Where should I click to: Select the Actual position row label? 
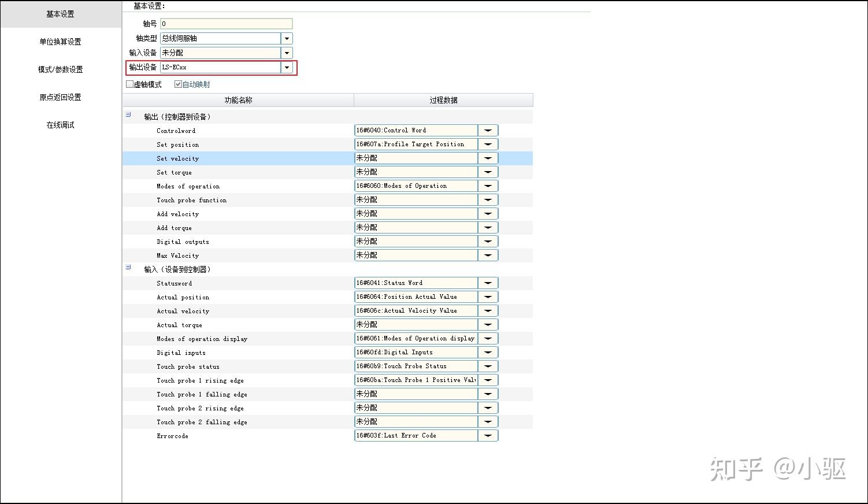coord(183,297)
